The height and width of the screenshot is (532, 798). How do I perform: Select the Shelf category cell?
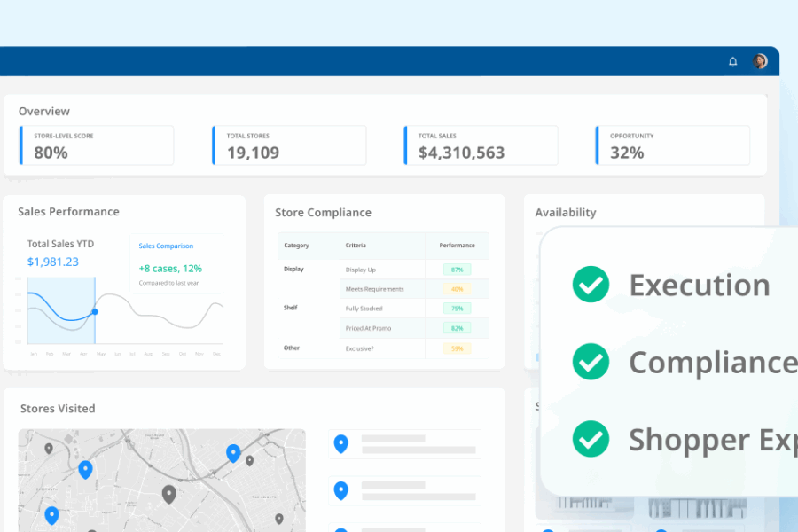coord(291,308)
